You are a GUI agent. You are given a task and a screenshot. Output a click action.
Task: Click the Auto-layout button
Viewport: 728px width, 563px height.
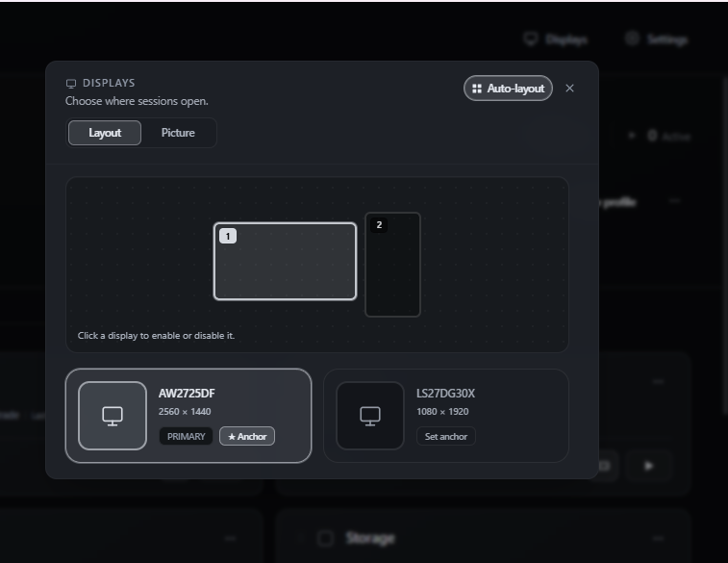tap(508, 89)
